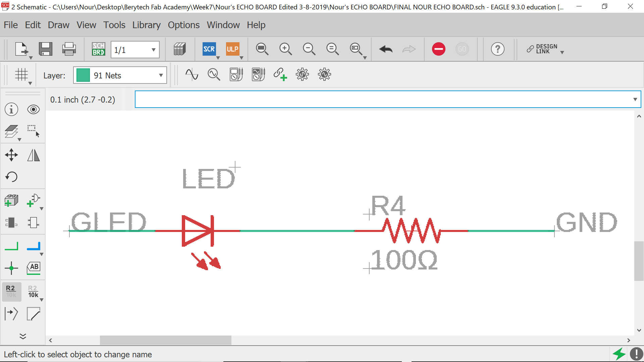The image size is (644, 362).
Task: Click the SCH/BRD switch to board icon
Action: point(98,49)
